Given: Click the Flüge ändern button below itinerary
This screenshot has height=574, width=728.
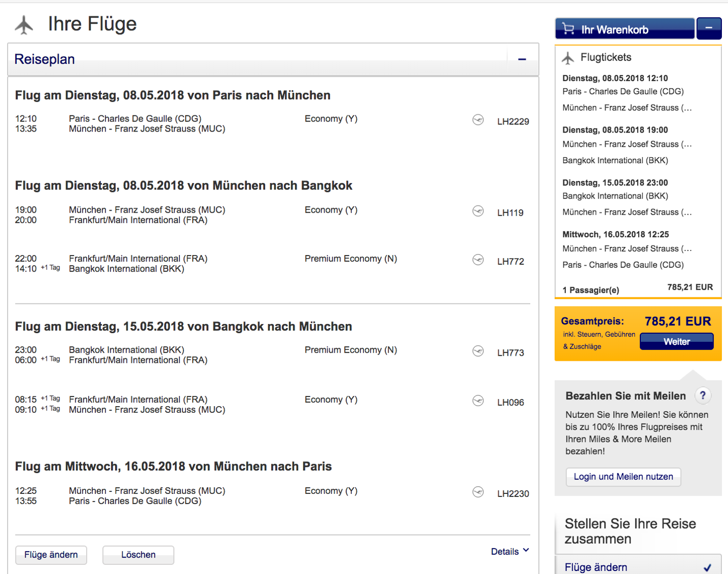Looking at the screenshot, I should (51, 555).
